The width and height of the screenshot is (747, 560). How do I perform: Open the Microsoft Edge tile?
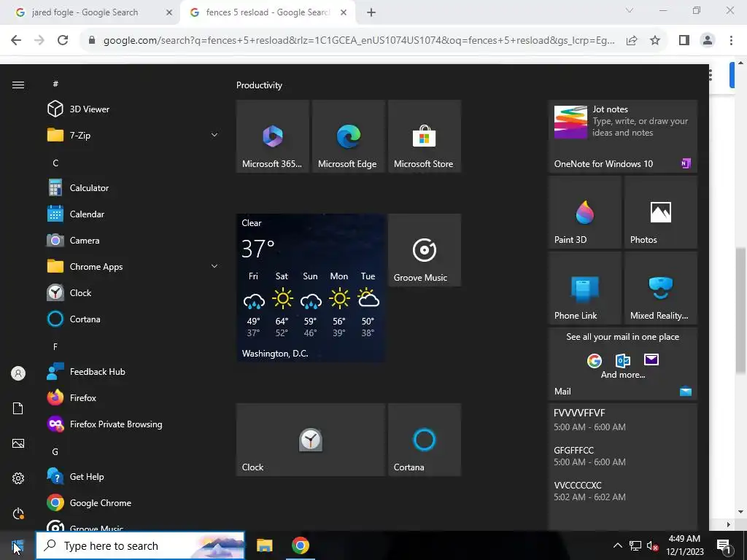point(348,136)
